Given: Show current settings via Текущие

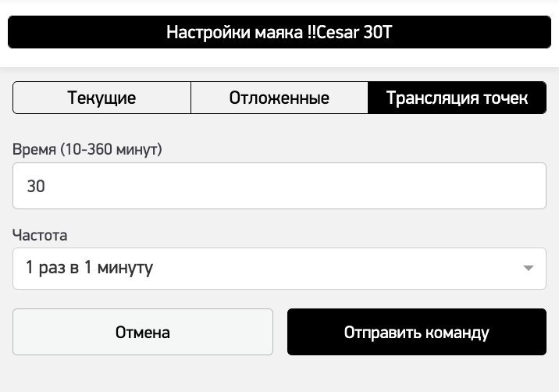Looking at the screenshot, I should point(101,98).
